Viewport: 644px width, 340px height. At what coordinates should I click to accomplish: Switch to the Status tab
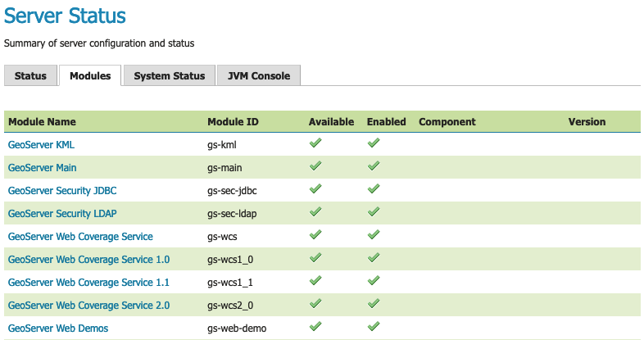point(30,76)
